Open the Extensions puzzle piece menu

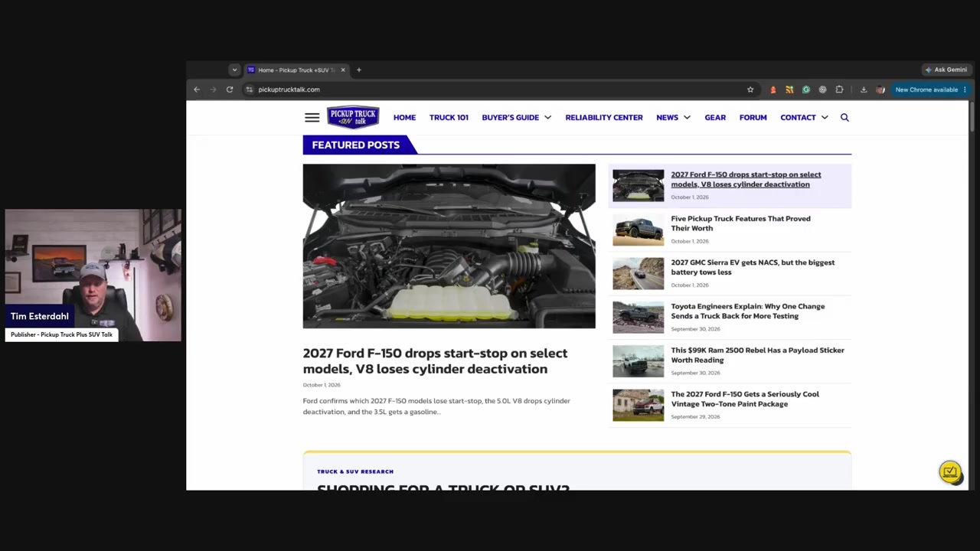pyautogui.click(x=840, y=90)
